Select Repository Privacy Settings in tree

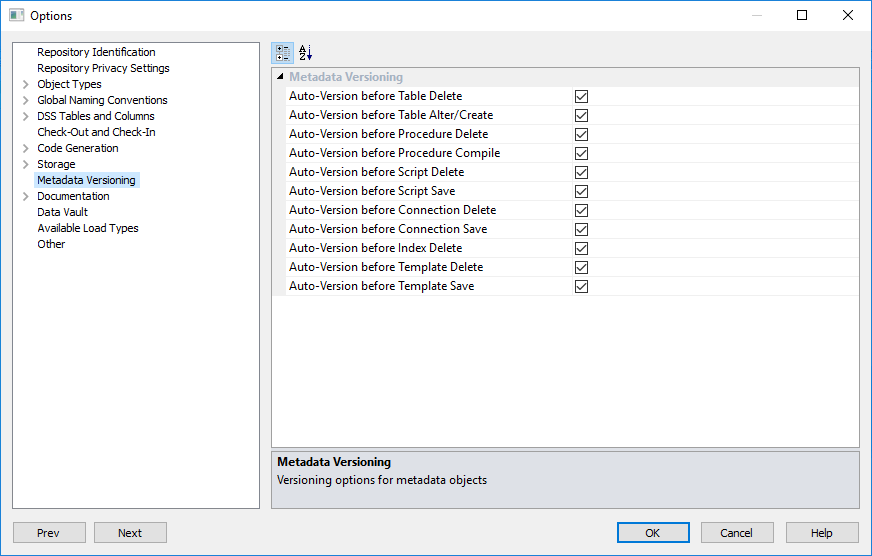103,68
